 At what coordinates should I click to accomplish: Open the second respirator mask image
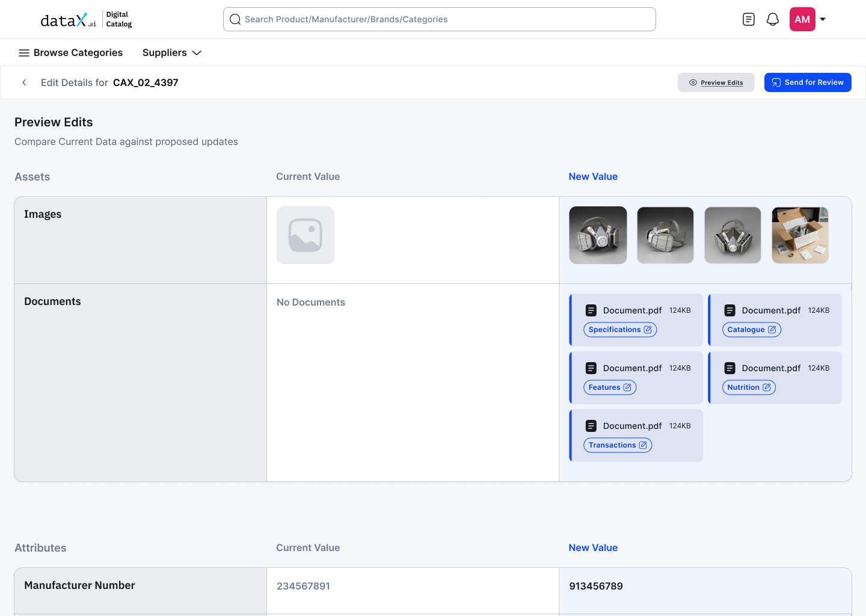[x=665, y=235]
